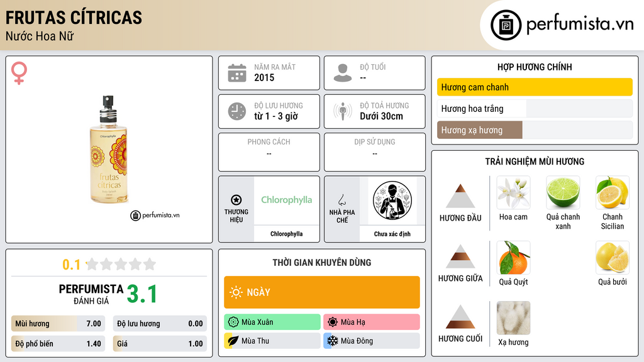Click the Hương đầu pyramid icon

pyautogui.click(x=460, y=196)
